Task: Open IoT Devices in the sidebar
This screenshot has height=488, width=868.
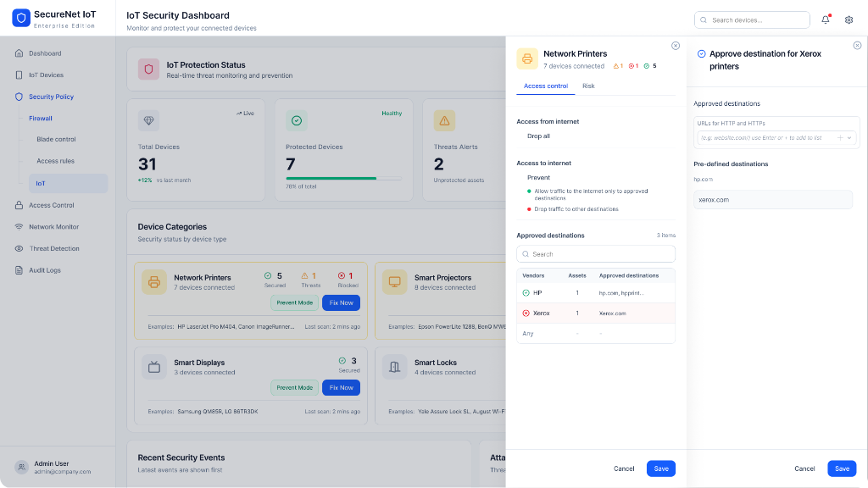Action: 46,75
